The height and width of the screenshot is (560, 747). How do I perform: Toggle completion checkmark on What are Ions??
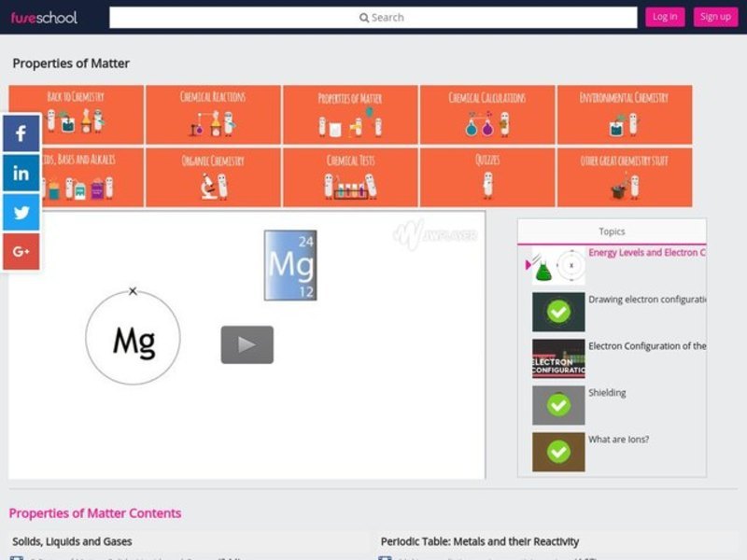pos(558,451)
